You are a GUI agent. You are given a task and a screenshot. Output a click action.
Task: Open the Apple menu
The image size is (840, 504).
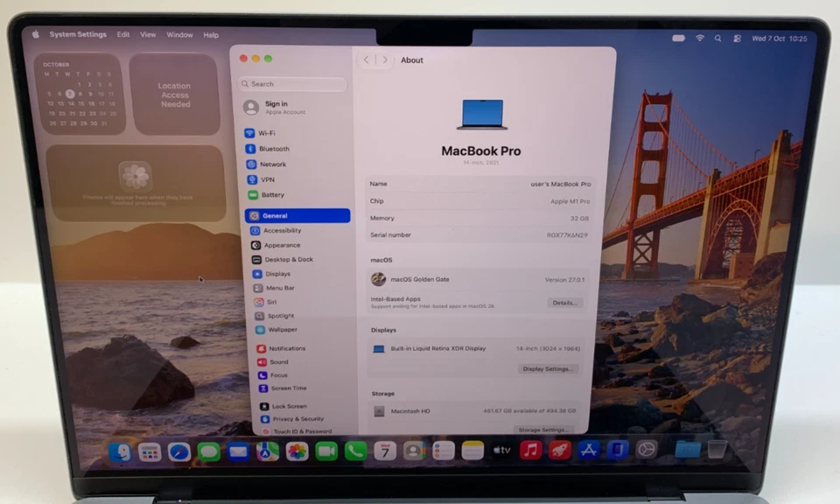35,34
